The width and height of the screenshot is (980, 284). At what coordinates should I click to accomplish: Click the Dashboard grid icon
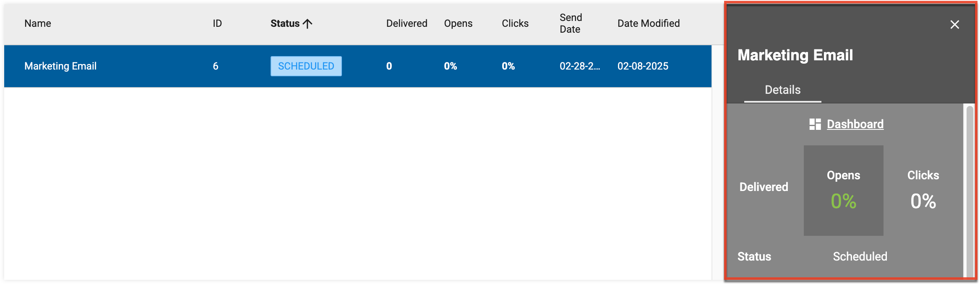pyautogui.click(x=815, y=124)
